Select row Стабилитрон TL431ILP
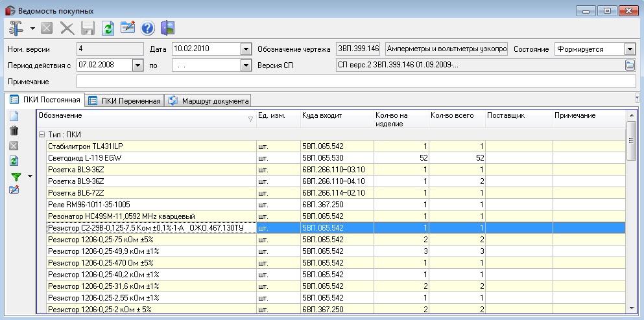644x320 pixels. [336, 146]
